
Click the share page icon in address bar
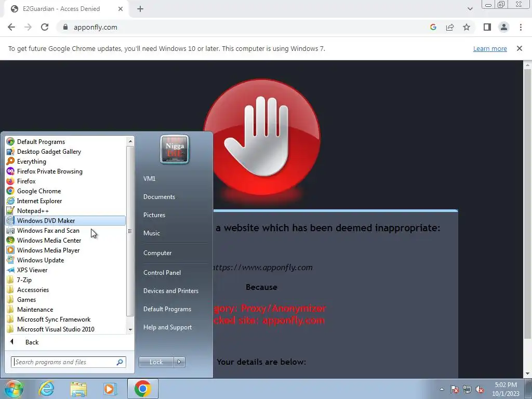[450, 27]
